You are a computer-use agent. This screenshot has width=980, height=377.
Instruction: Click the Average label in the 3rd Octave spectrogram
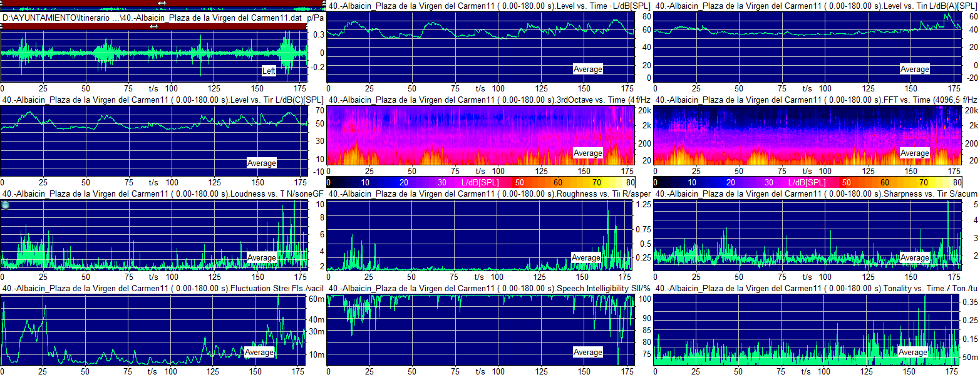[x=587, y=153]
